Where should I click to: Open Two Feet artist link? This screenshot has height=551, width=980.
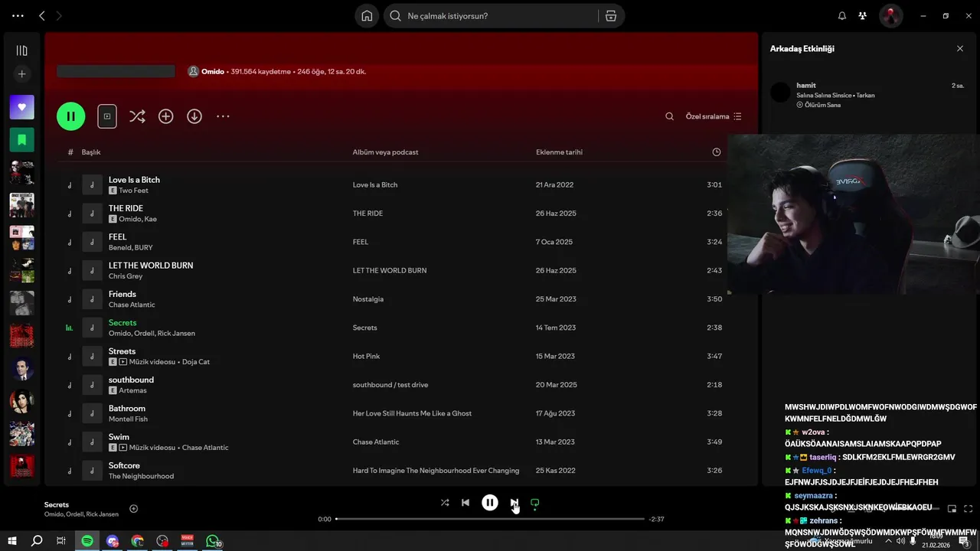pyautogui.click(x=133, y=191)
